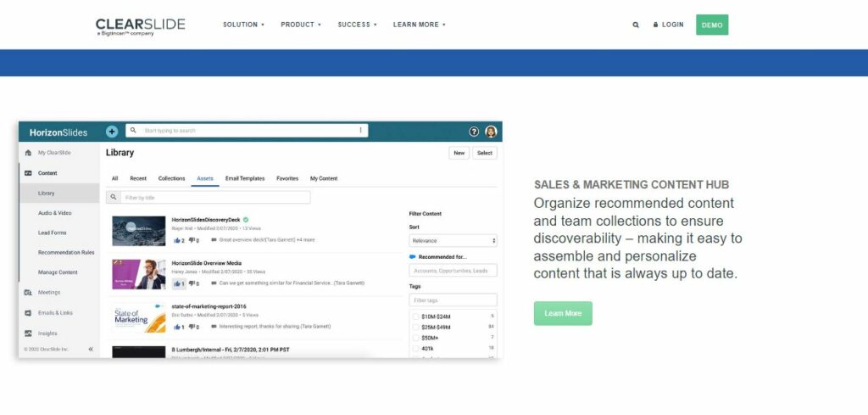Open the Relevance sort dropdown
Image resolution: width=868 pixels, height=415 pixels.
click(453, 241)
